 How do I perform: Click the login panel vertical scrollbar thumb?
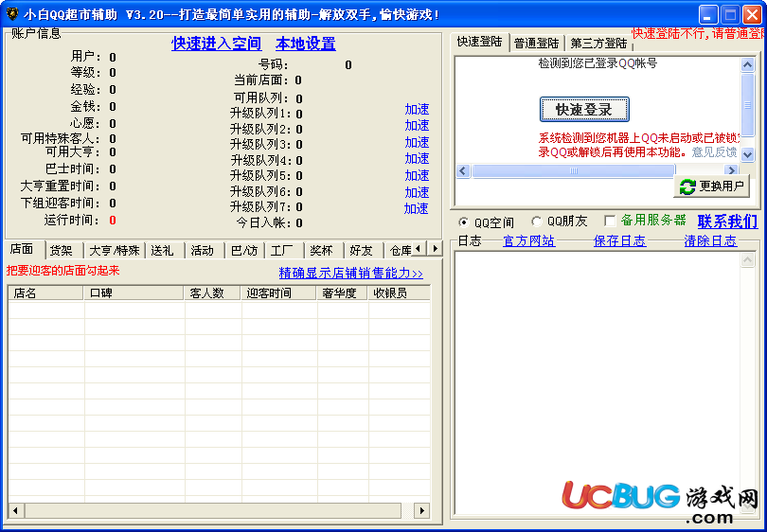pos(747,104)
